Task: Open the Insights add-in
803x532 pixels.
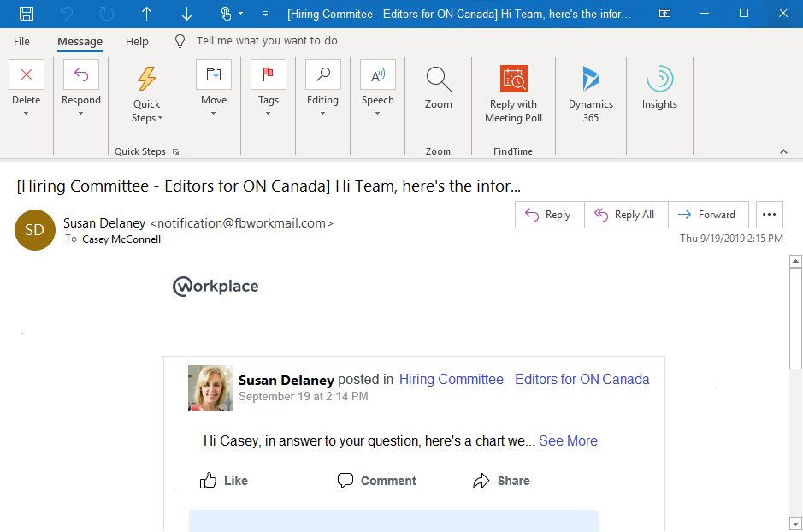Action: coord(659,80)
